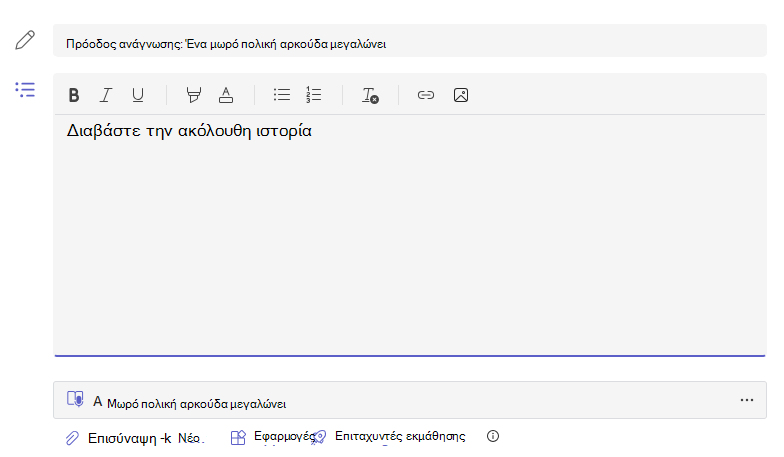784x457 pixels.
Task: Open Εφαρμογές apps
Action: coord(273,437)
